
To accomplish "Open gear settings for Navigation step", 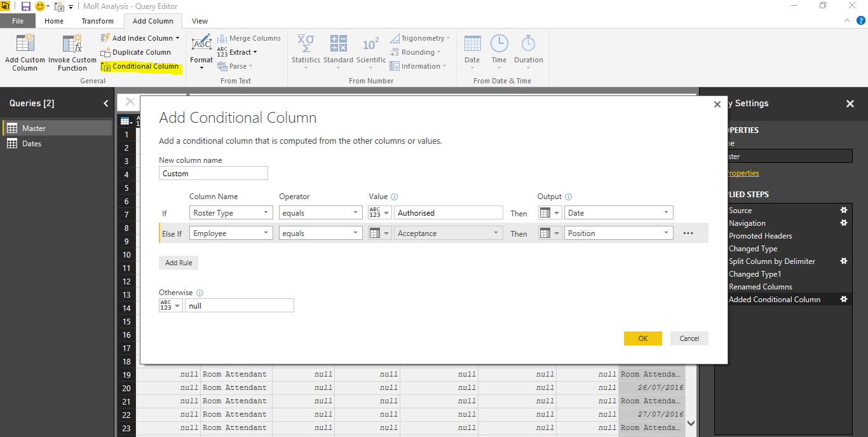I will (844, 223).
